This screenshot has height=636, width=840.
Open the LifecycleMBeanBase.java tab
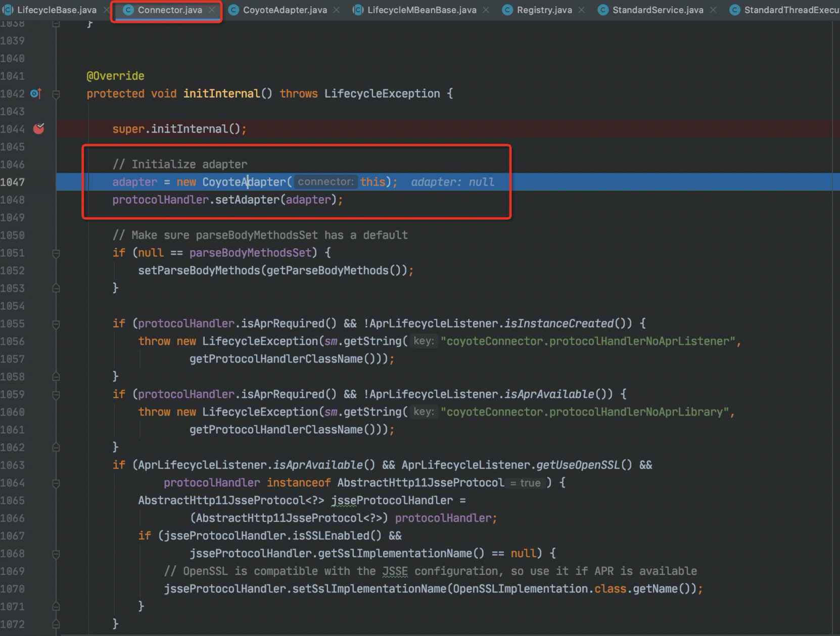[422, 10]
